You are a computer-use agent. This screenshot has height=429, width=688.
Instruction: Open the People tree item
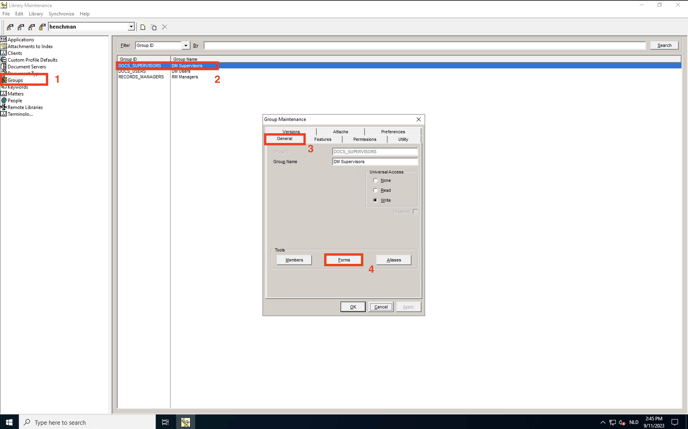(x=14, y=100)
